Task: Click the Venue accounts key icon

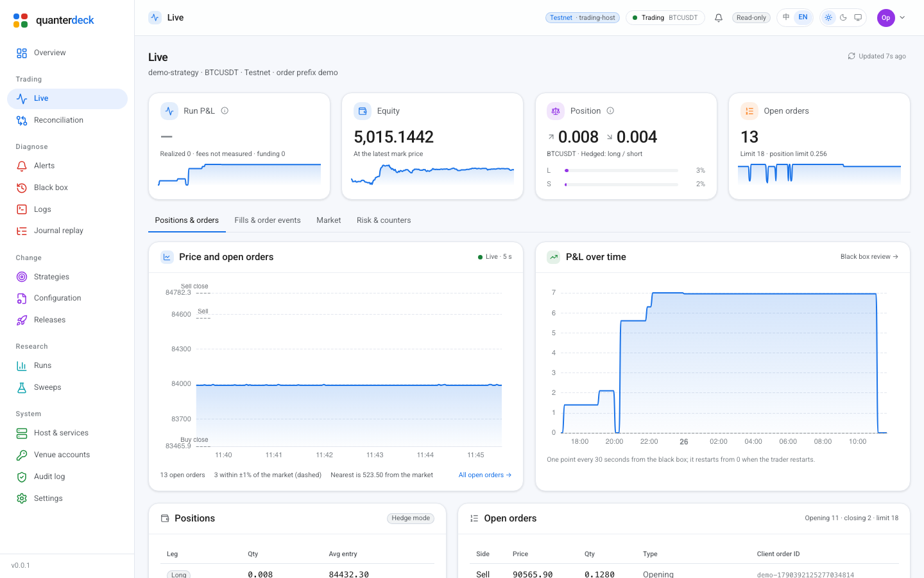Action: click(22, 455)
